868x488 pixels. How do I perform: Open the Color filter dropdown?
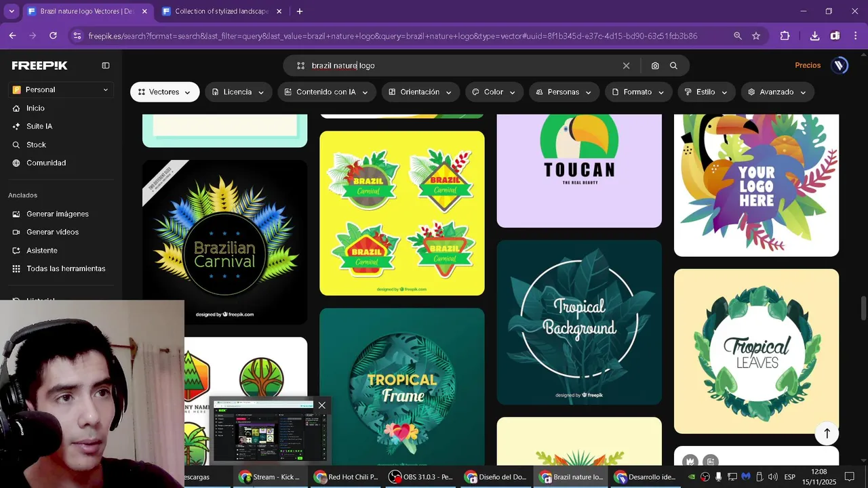tap(494, 92)
